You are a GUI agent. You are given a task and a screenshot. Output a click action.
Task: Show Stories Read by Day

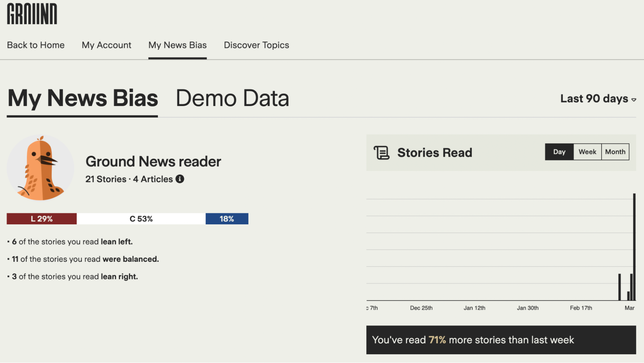(559, 152)
